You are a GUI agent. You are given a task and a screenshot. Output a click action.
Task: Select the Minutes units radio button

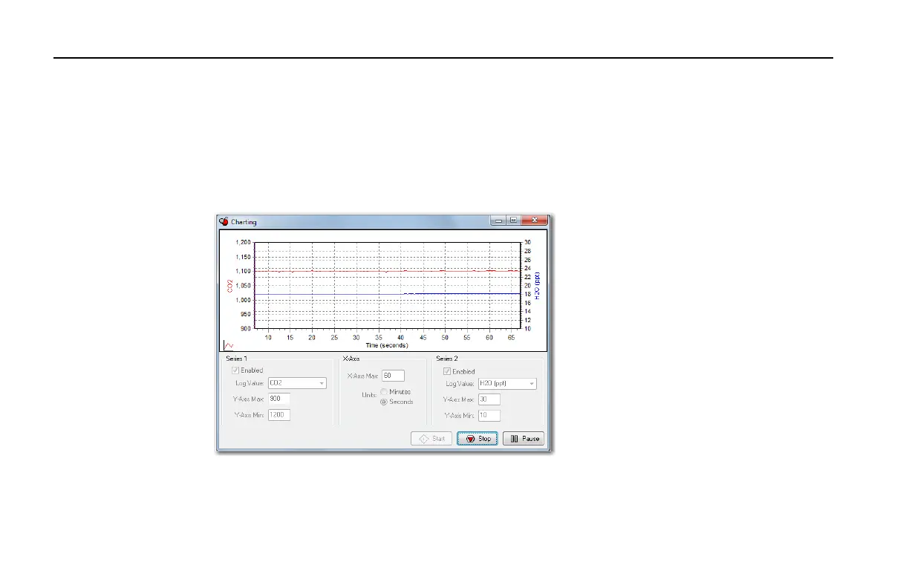[x=384, y=392]
